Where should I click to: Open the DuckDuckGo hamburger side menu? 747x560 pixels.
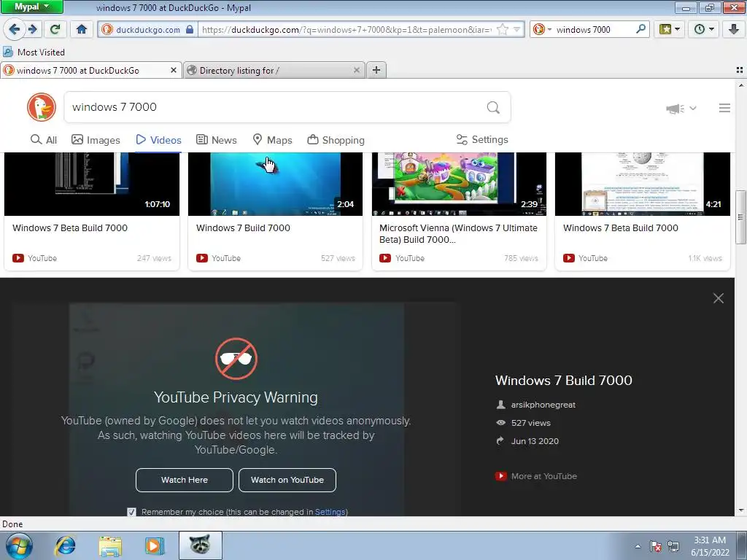724,108
